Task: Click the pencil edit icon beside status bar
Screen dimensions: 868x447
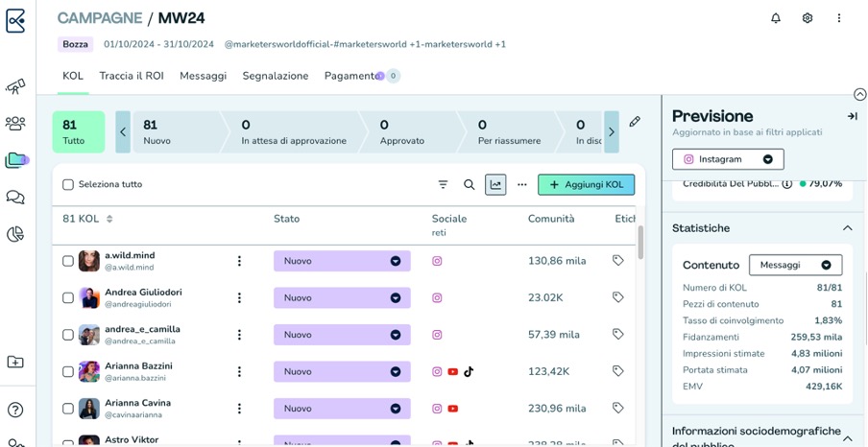Action: pyautogui.click(x=635, y=123)
